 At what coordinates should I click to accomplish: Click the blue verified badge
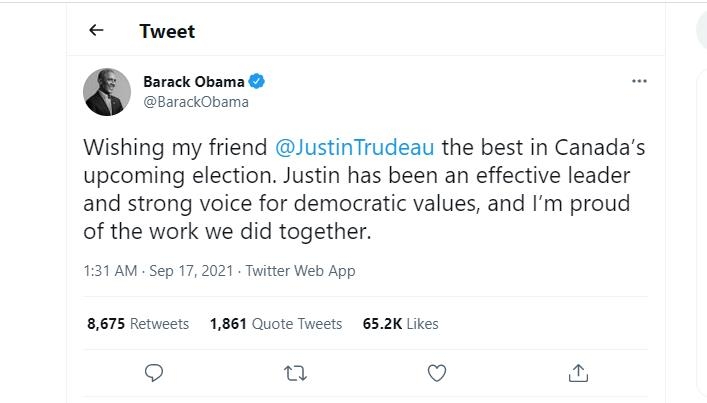click(x=257, y=81)
